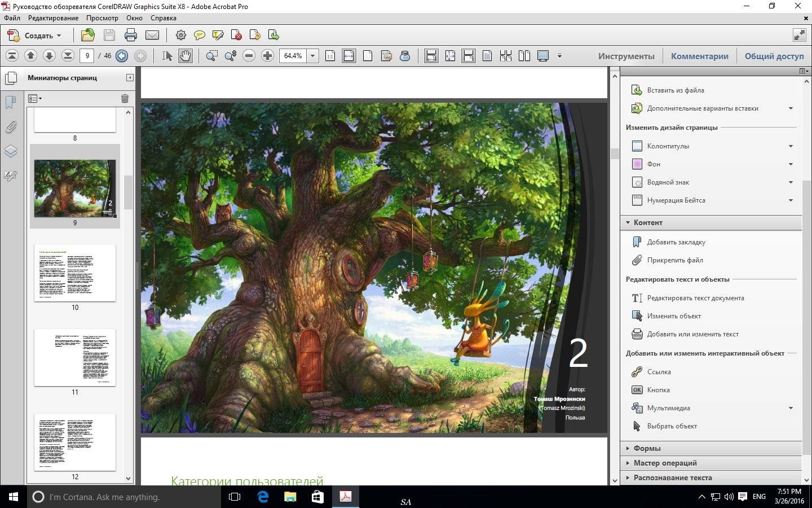Screen dimensions: 812x508
Task: Click the full screen mode monitor icon
Action: [543, 55]
